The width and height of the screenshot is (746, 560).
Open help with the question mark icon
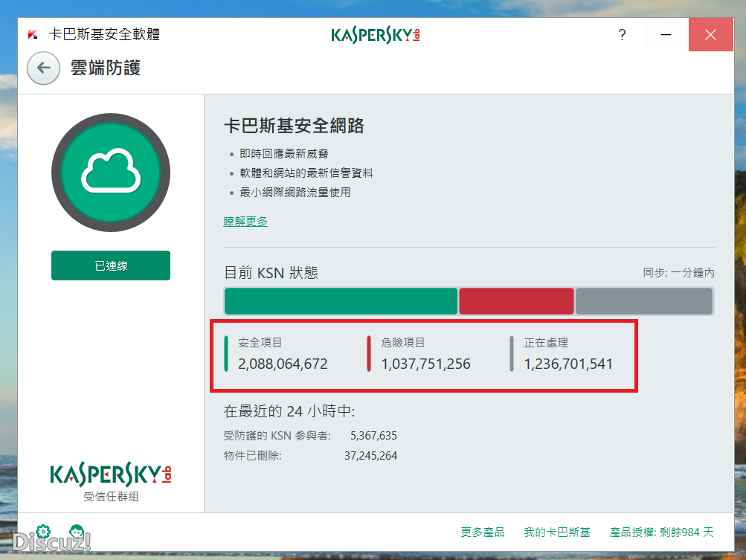622,35
